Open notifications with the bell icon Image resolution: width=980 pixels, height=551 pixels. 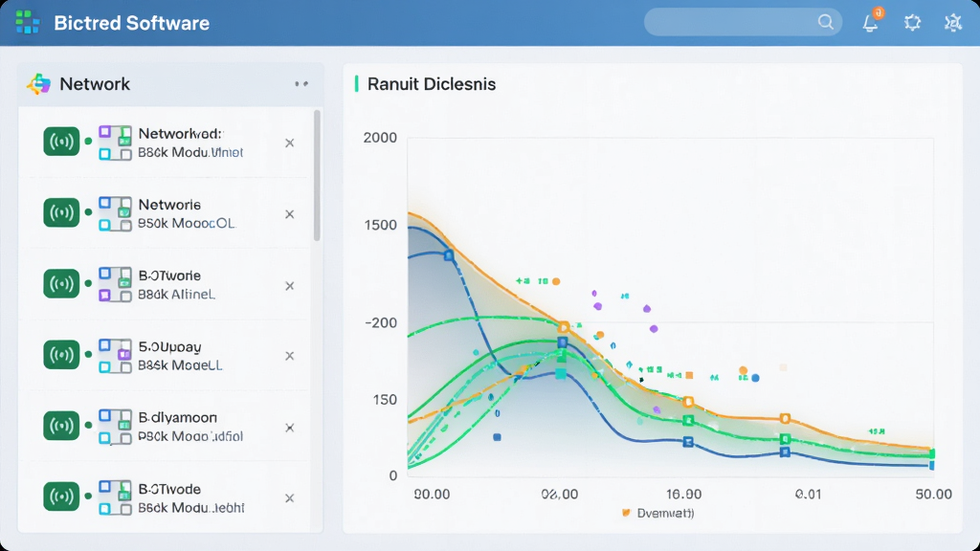(871, 22)
